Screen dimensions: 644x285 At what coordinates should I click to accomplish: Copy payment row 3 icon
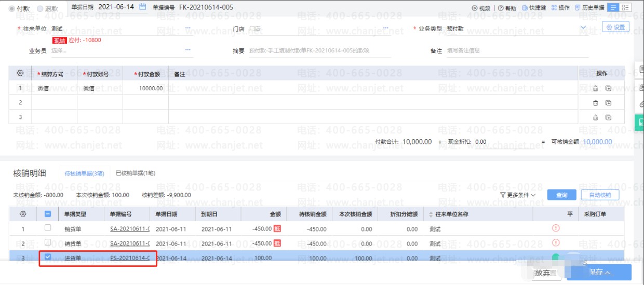pos(608,117)
